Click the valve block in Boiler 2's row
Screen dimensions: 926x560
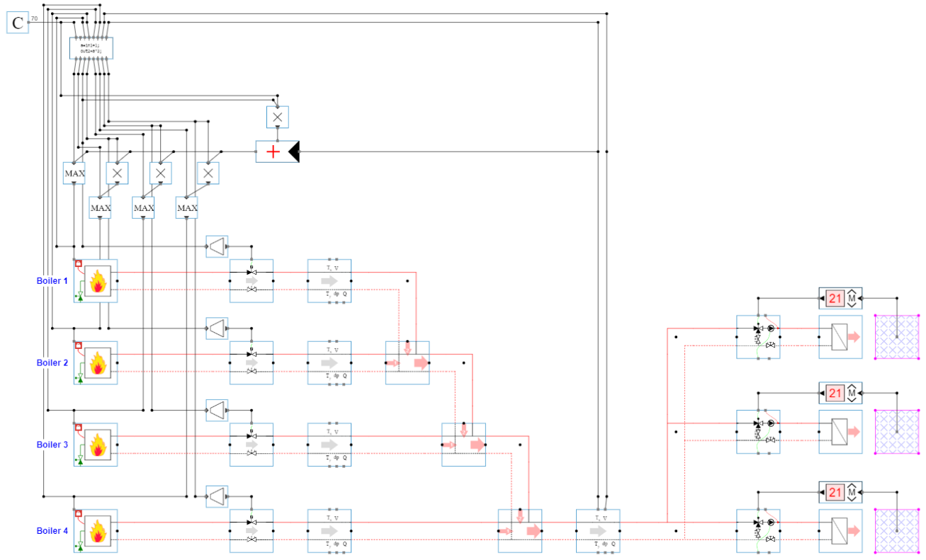[x=251, y=362]
